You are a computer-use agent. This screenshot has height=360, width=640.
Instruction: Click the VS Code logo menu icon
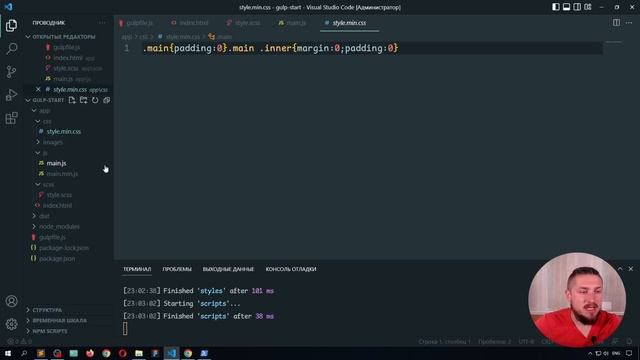[x=8, y=7]
